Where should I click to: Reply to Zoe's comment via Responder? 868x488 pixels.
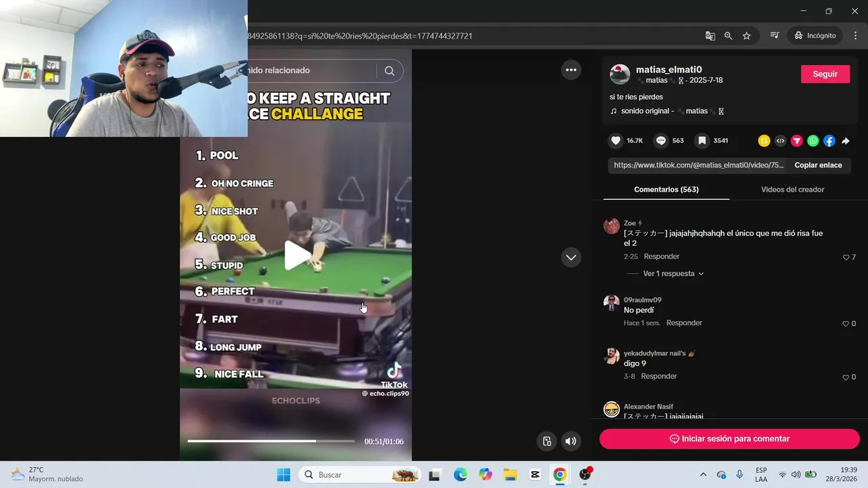point(662,257)
